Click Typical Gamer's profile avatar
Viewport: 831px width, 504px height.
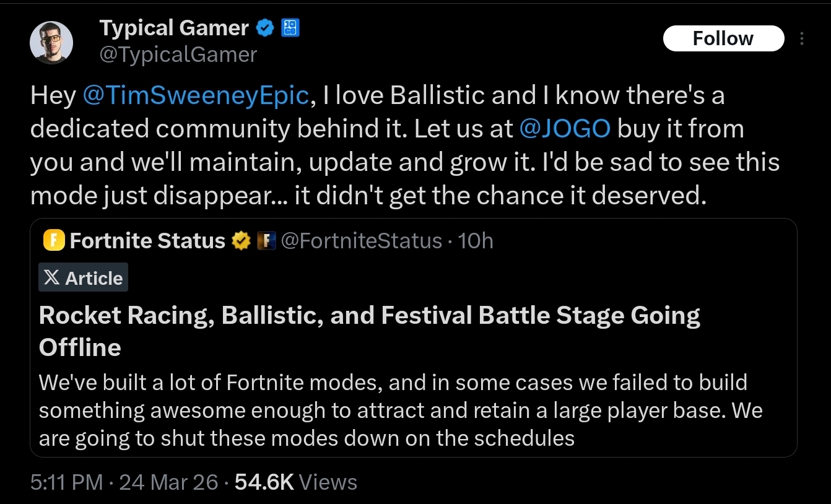[x=52, y=43]
